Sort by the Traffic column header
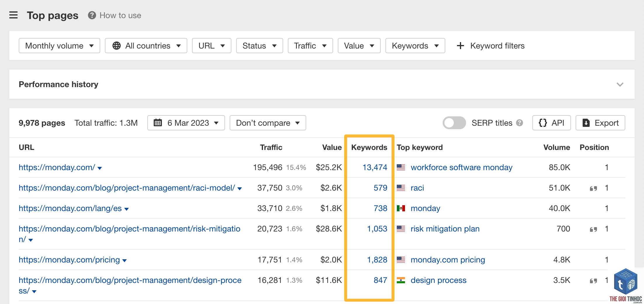Viewport: 644px width, 304px height. [271, 147]
